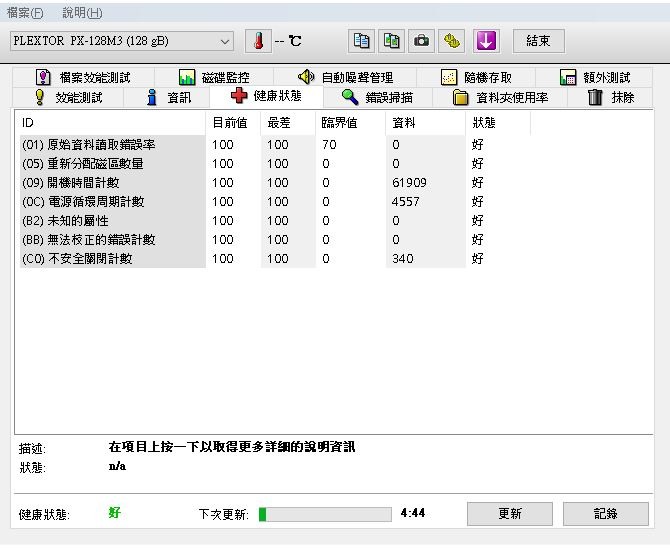This screenshot has height=549, width=670.
Task: Click the copy screenshot to clipboard icon
Action: click(391, 41)
